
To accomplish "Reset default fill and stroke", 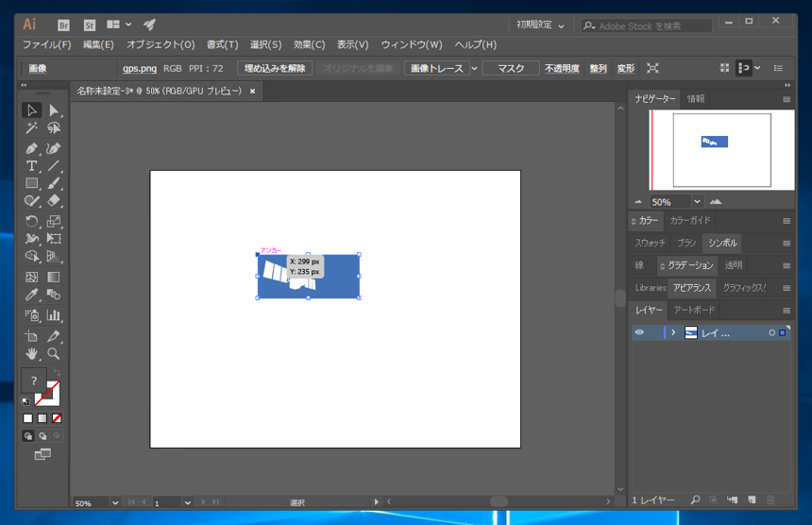I will (x=25, y=401).
